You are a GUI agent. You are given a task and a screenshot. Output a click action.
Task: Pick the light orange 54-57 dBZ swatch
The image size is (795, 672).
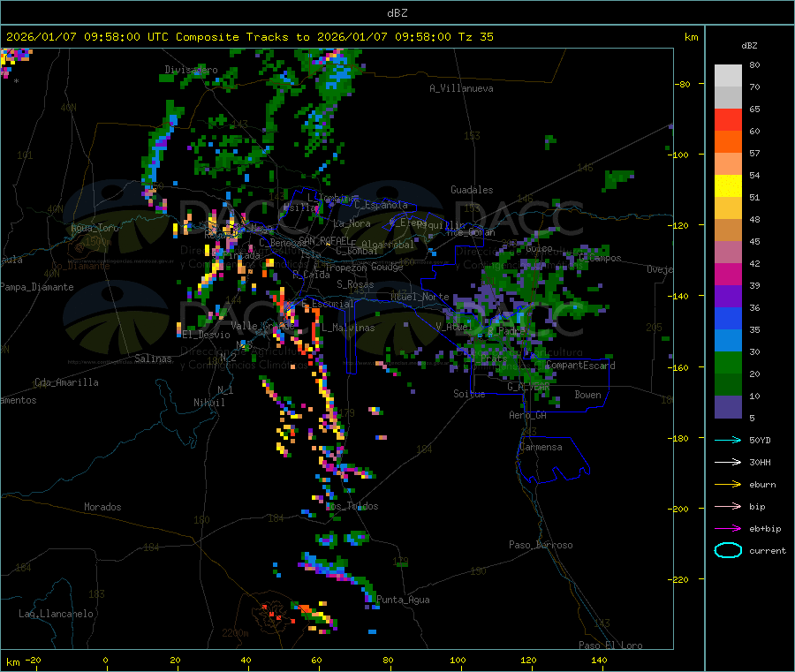(x=728, y=163)
